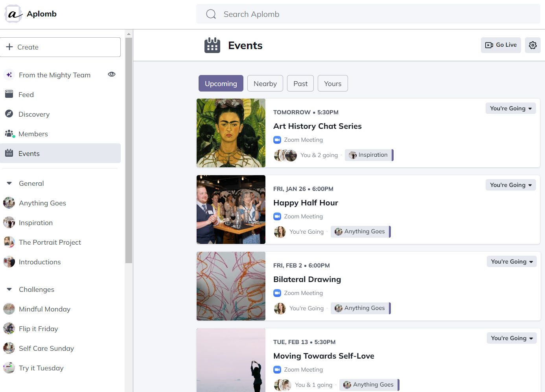Toggle You're Going on Happy Half Hour
The image size is (545, 392).
pyautogui.click(x=510, y=185)
